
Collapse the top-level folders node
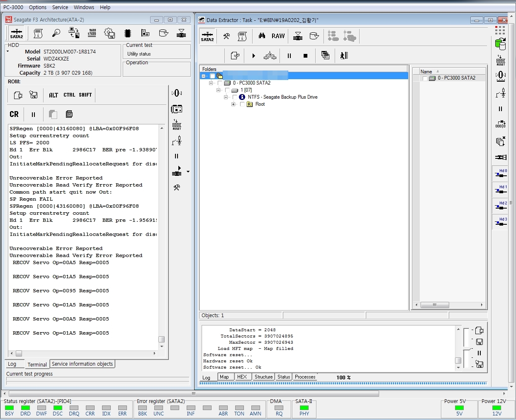[203, 76]
